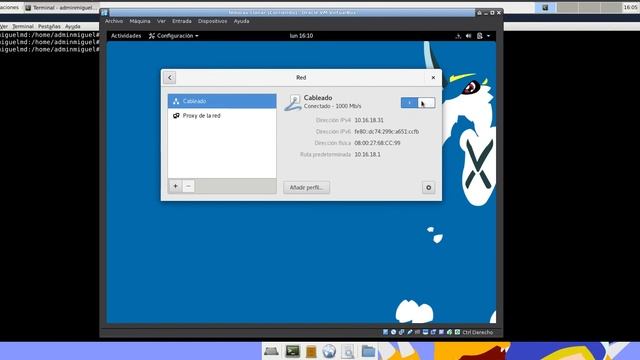This screenshot has height=360, width=640.
Task: Click default route value 10.16.18.1
Action: pyautogui.click(x=367, y=155)
